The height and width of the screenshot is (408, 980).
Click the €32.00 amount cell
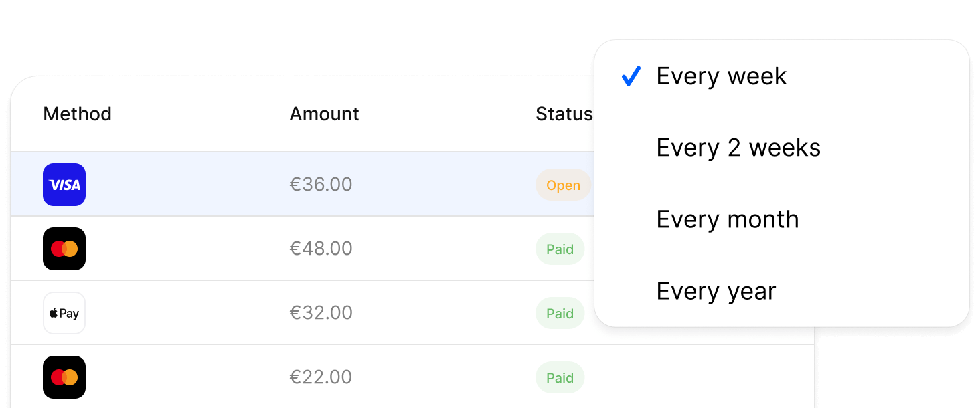(x=321, y=313)
